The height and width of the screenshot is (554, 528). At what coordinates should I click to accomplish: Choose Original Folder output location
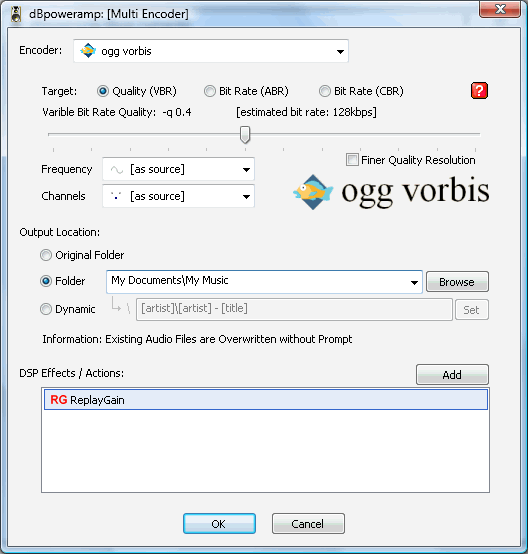coord(46,255)
